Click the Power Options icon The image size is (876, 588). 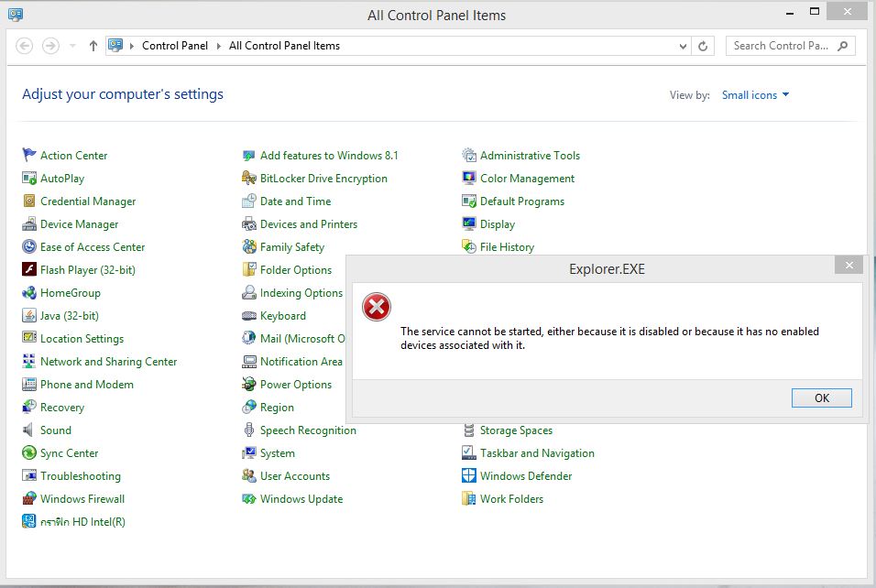[x=249, y=384]
